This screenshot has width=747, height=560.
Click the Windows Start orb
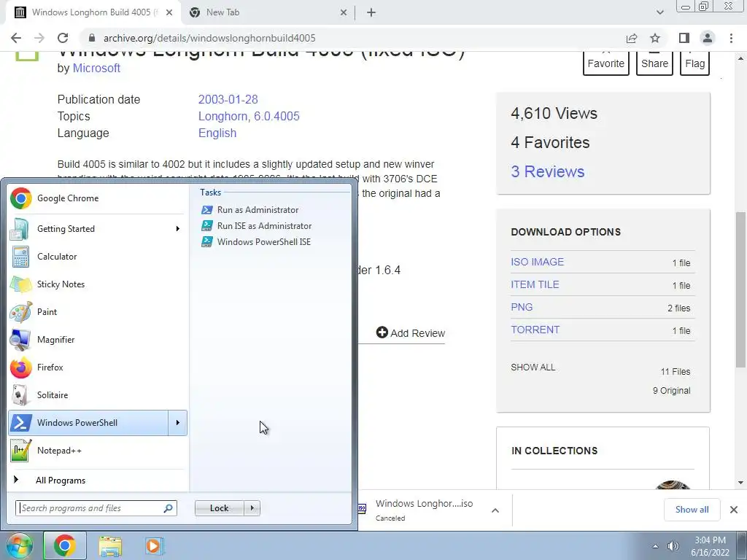[19, 545]
